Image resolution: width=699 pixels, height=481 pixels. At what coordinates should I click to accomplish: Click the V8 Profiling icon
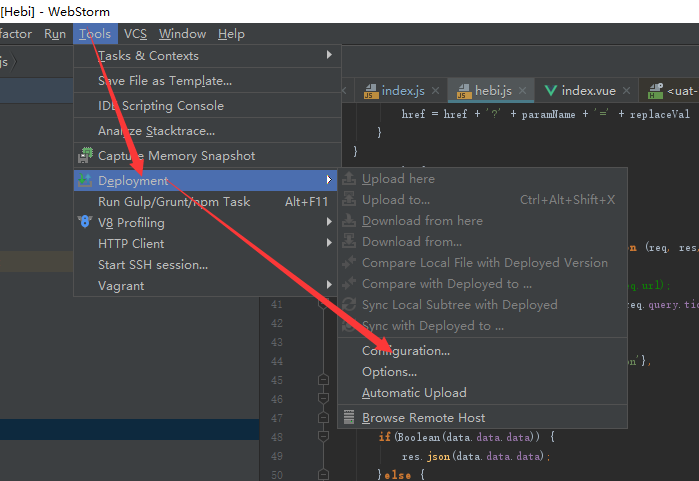point(85,222)
